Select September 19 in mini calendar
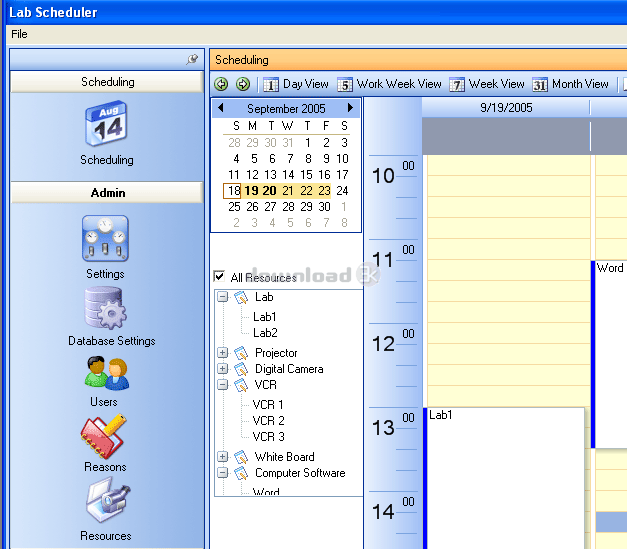 click(x=252, y=191)
